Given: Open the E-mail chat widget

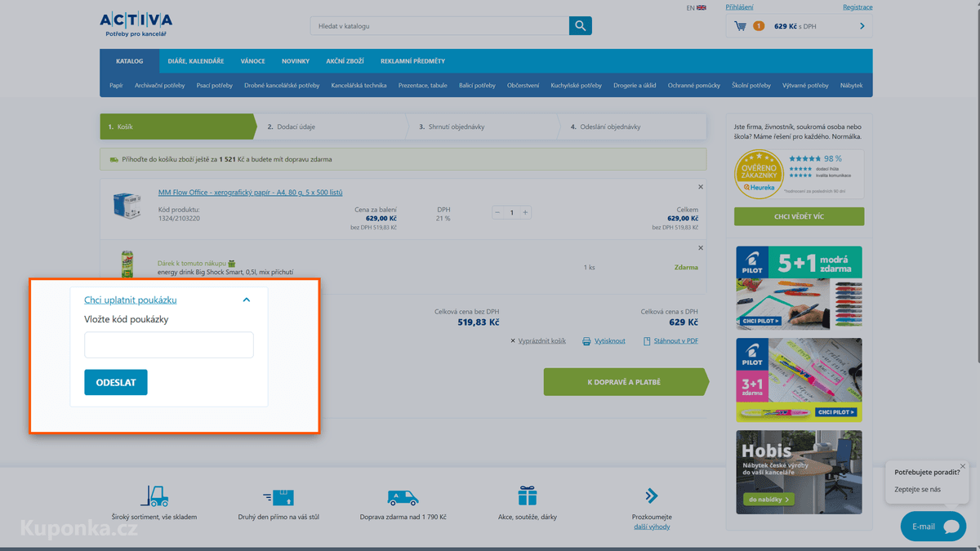Looking at the screenshot, I should click(x=933, y=527).
